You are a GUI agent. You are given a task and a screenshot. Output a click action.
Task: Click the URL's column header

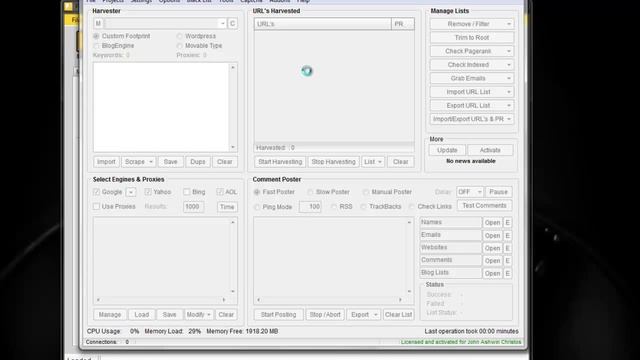(322, 24)
